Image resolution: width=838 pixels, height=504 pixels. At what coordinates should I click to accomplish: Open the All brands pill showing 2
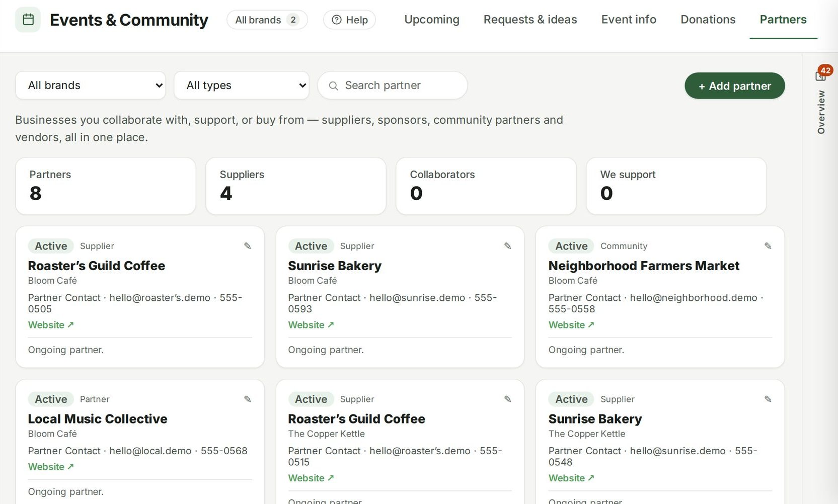point(267,20)
